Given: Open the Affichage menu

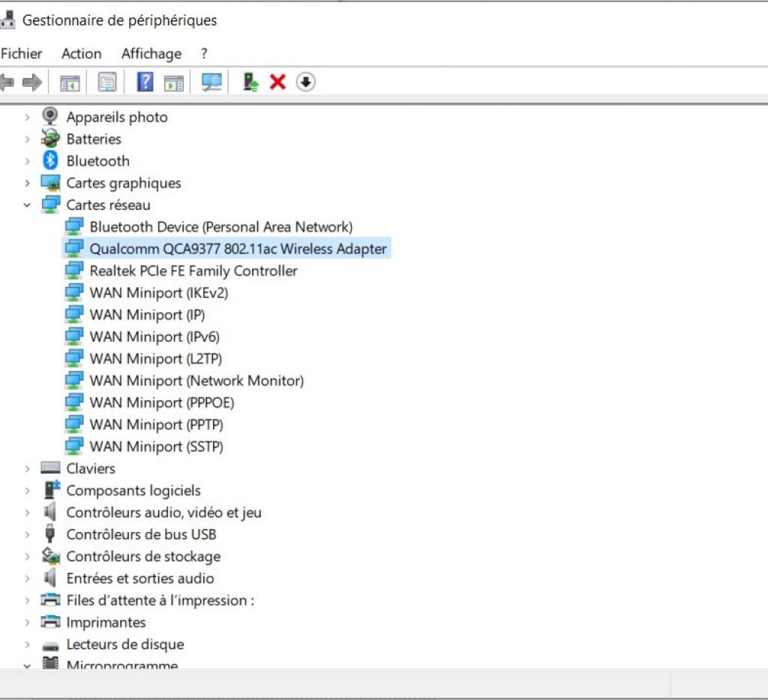Looking at the screenshot, I should tap(151, 54).
